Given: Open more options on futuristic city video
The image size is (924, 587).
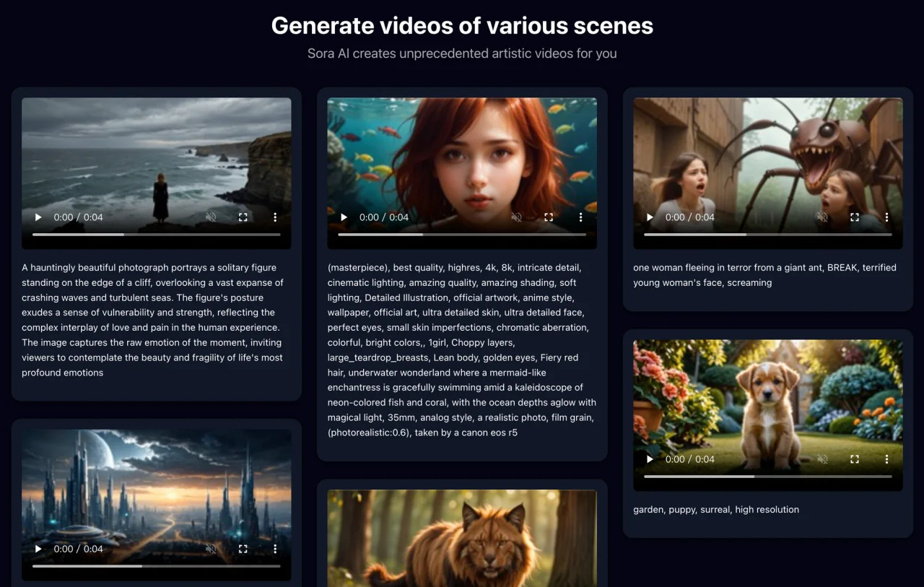Looking at the screenshot, I should point(275,549).
